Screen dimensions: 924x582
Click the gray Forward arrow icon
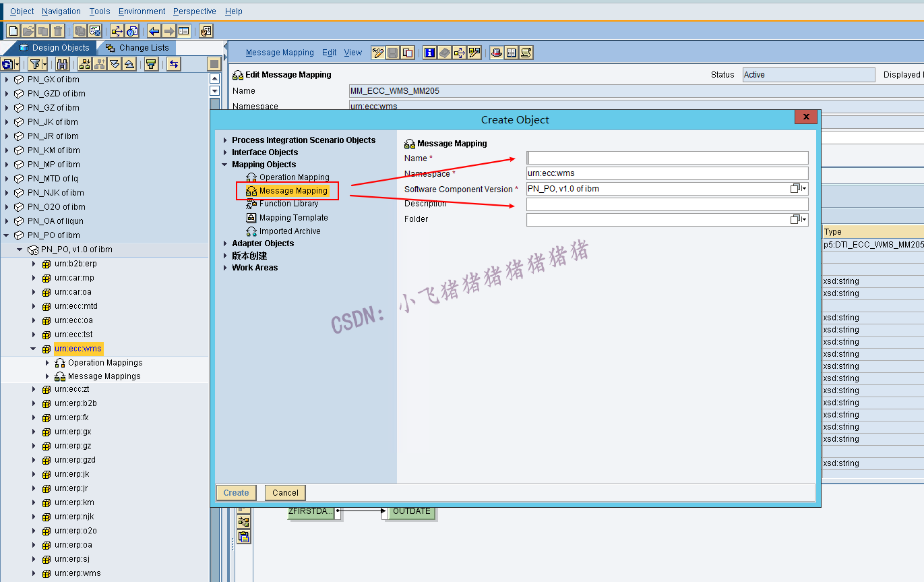click(169, 31)
